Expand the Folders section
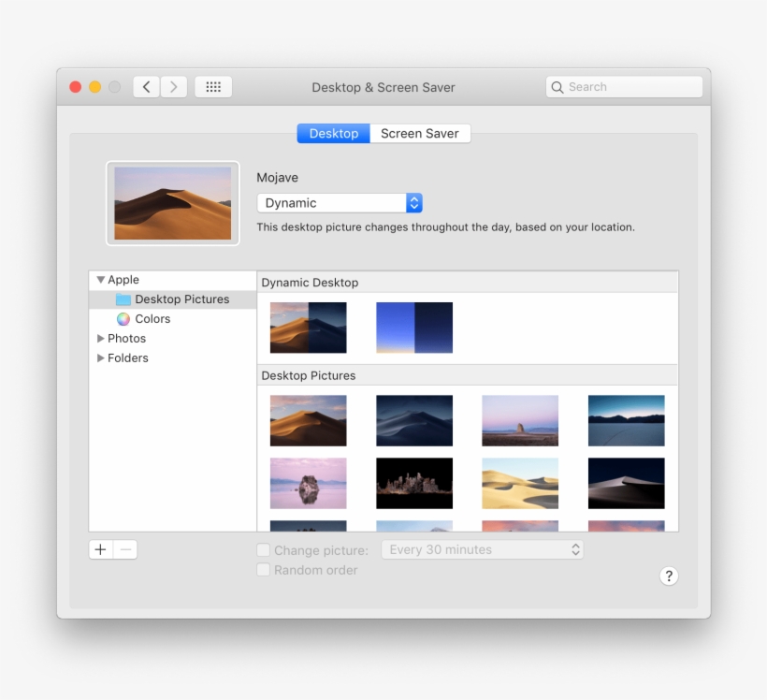This screenshot has height=700, width=767. click(x=101, y=357)
